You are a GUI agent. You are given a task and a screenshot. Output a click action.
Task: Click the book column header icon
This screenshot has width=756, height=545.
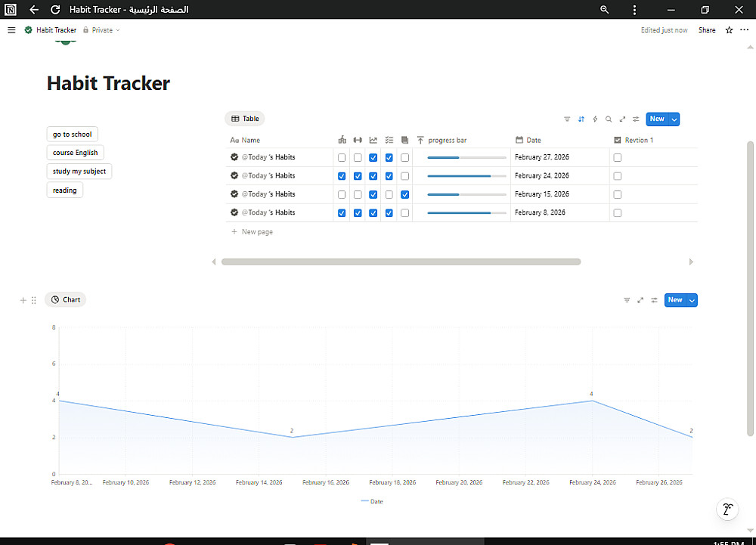tap(405, 140)
